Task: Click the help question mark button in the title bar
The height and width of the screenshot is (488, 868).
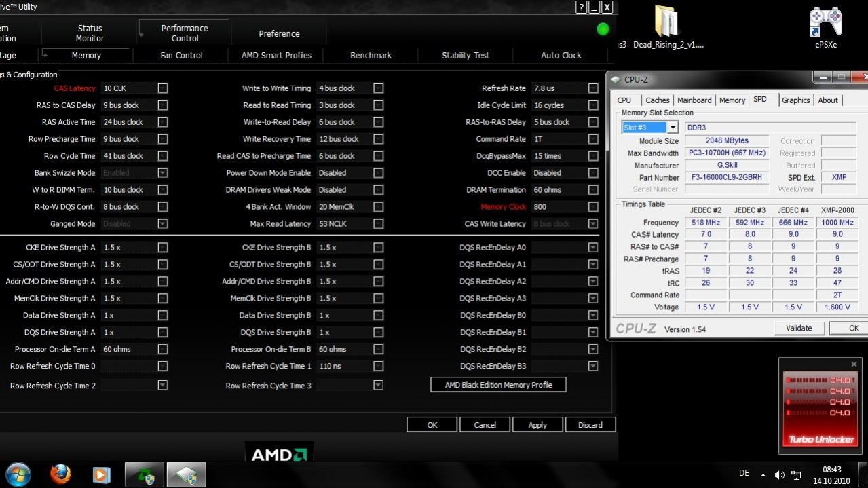Action: pos(581,7)
